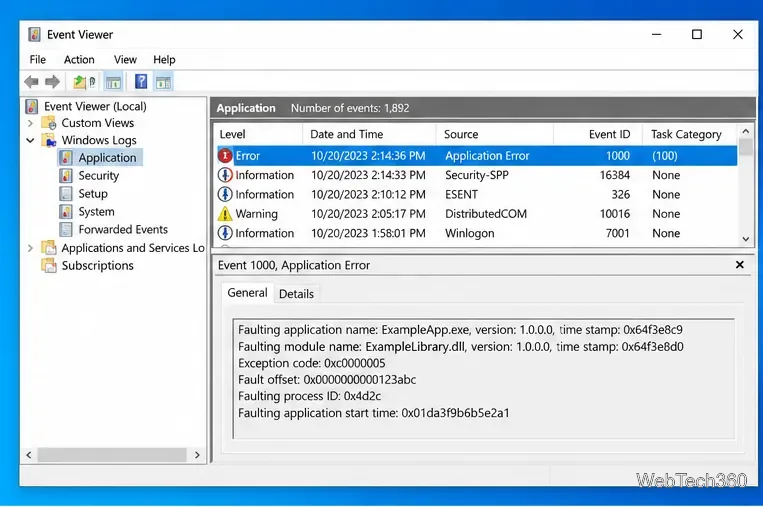Click the tree pane scroll left arrow
Screen dimensions: 763x507
pos(29,455)
